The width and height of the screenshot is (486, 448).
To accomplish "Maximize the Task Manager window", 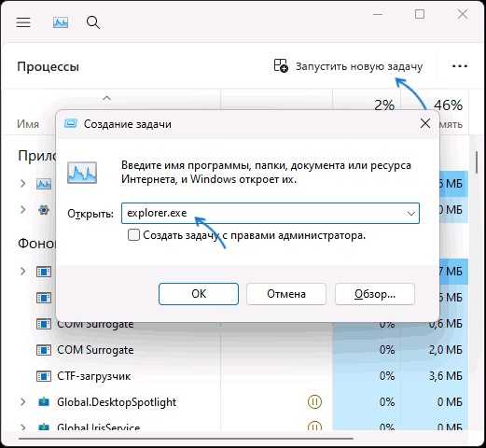I will coord(420,14).
